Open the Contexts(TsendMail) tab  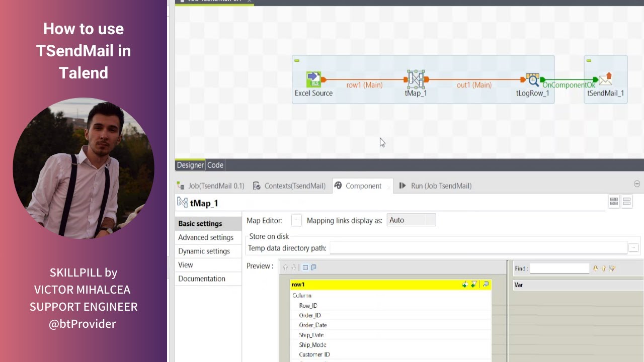point(290,186)
